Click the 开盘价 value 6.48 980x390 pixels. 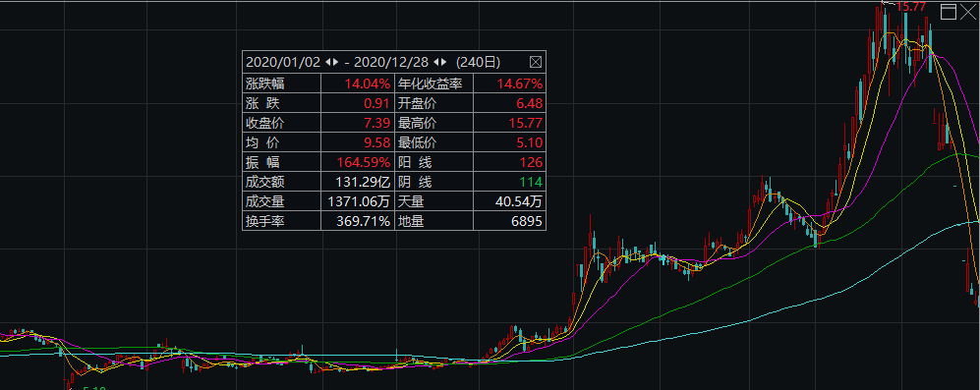tap(531, 103)
